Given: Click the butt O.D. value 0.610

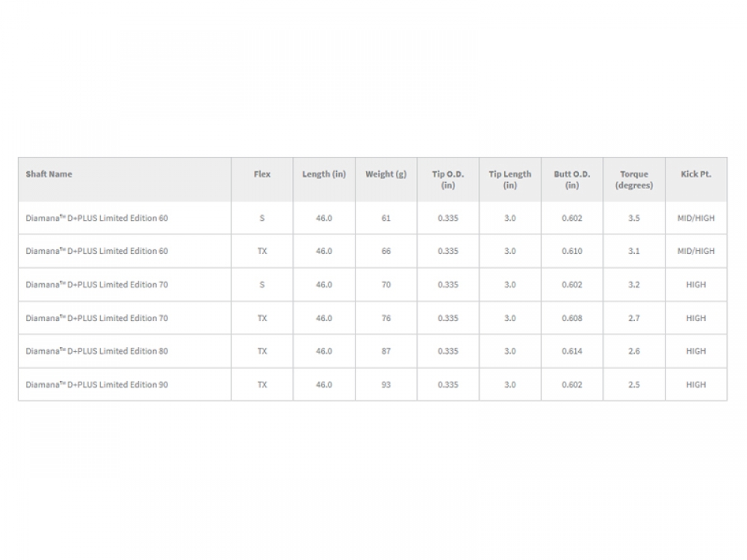Looking at the screenshot, I should [571, 251].
